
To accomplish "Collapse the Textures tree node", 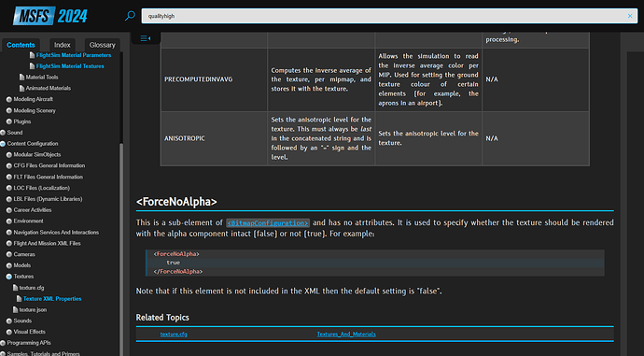I will click(9, 277).
